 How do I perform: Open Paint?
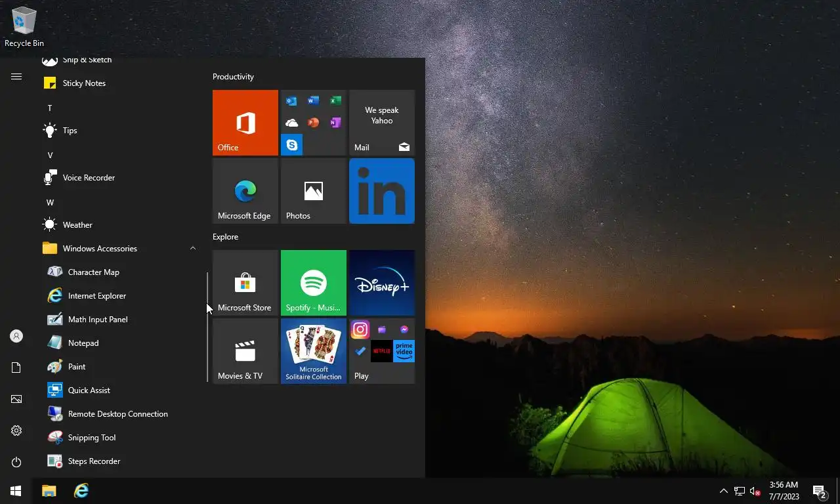(x=118, y=367)
